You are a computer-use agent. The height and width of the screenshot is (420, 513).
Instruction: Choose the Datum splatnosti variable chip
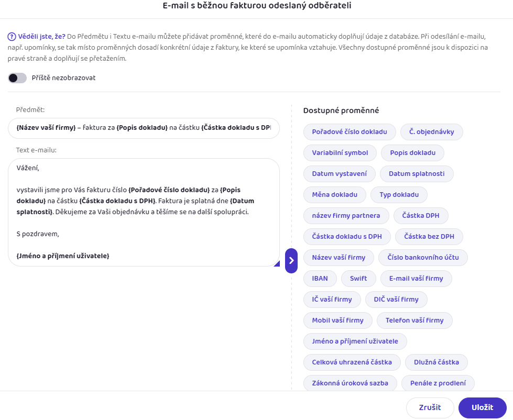(x=417, y=174)
